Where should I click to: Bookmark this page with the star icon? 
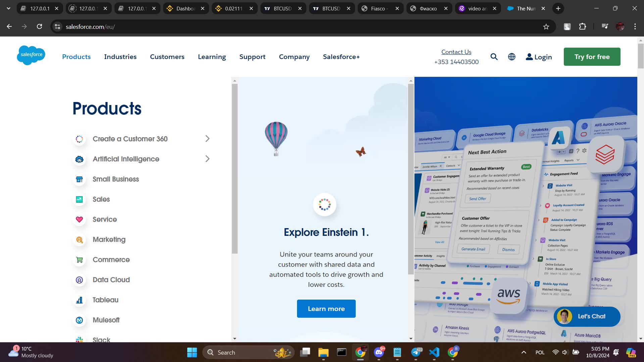[x=546, y=27]
